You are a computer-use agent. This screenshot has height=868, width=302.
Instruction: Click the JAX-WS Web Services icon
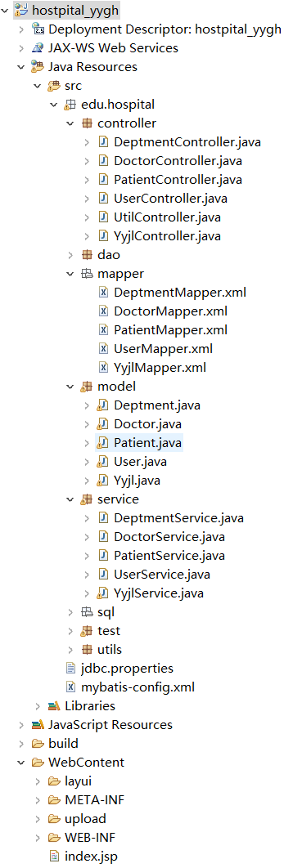pos(38,48)
